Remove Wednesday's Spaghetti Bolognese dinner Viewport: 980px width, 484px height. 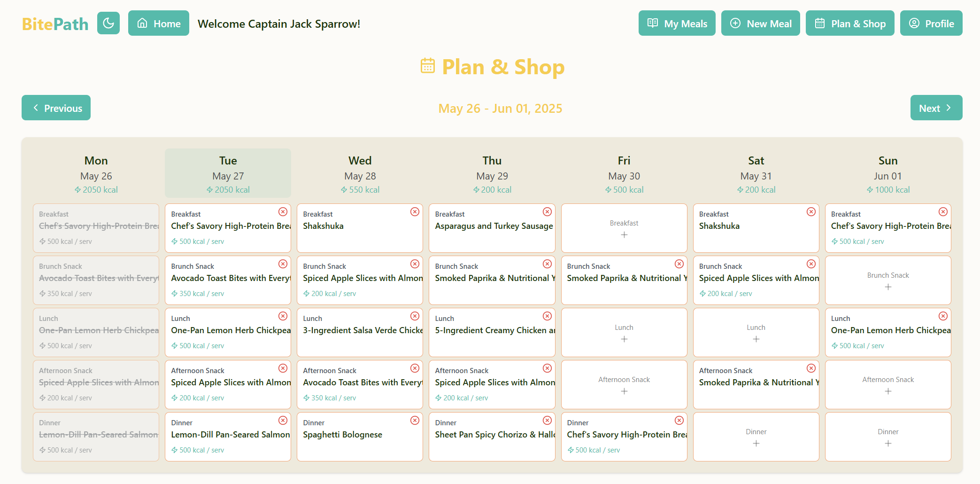415,421
